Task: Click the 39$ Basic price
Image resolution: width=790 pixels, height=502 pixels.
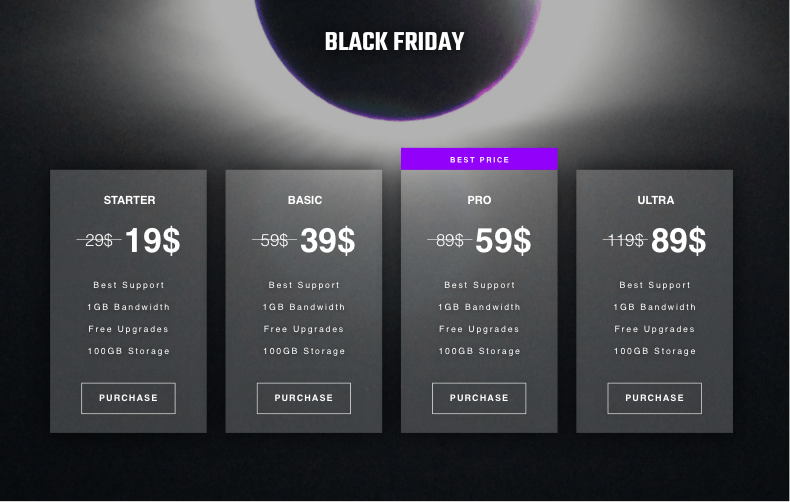Action: (328, 241)
